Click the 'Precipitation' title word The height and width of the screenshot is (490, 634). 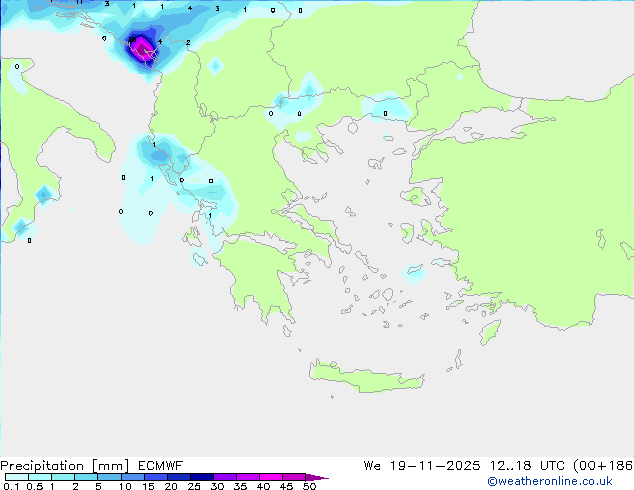(x=42, y=466)
